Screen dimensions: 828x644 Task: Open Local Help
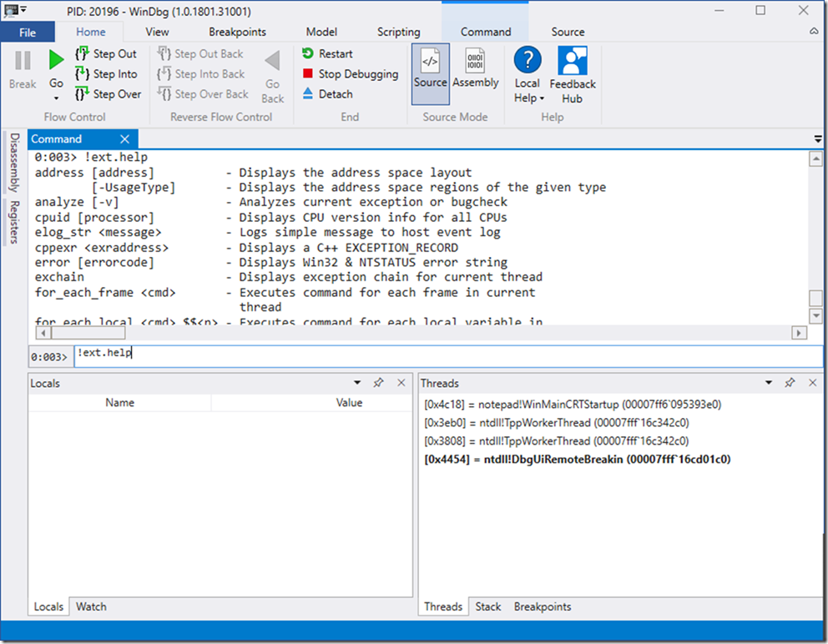pos(528,74)
